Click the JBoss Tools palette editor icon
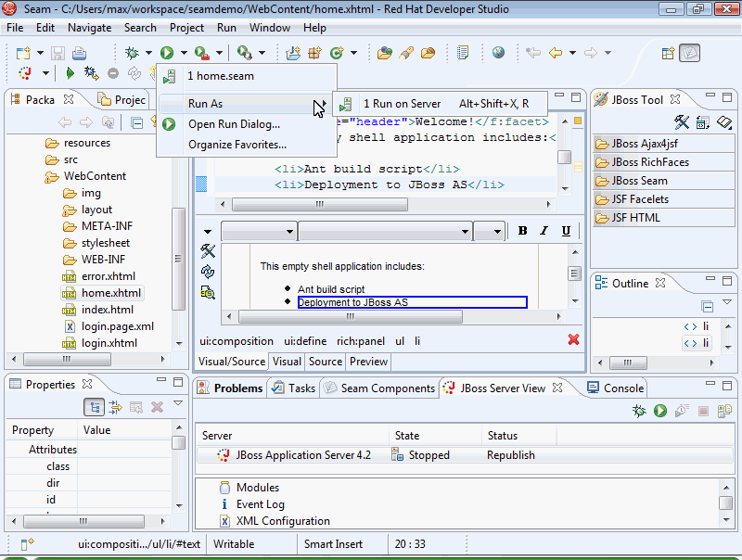742x560 pixels. [x=682, y=122]
